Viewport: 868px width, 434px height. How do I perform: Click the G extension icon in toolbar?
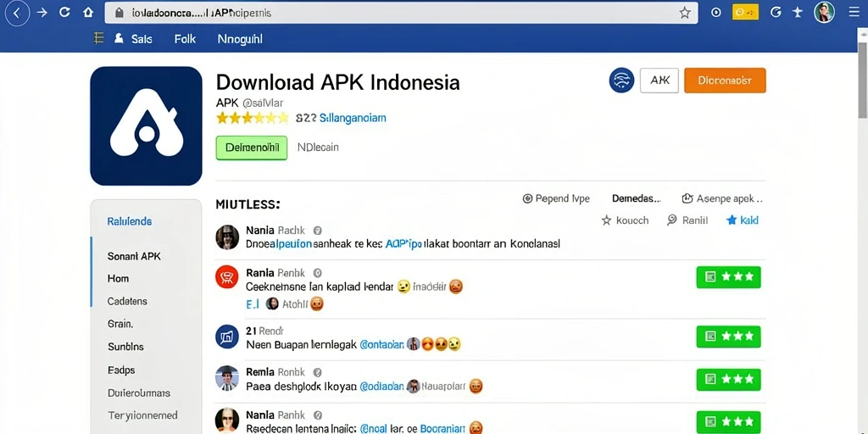point(776,13)
